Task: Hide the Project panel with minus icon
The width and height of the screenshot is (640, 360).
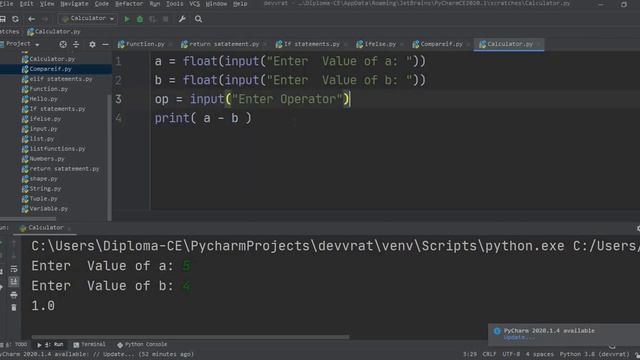Action: pos(105,44)
